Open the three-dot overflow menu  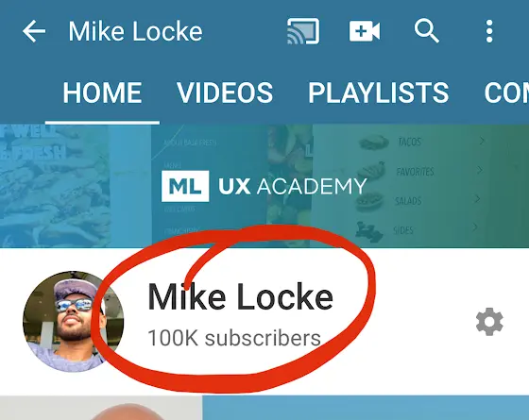[489, 31]
